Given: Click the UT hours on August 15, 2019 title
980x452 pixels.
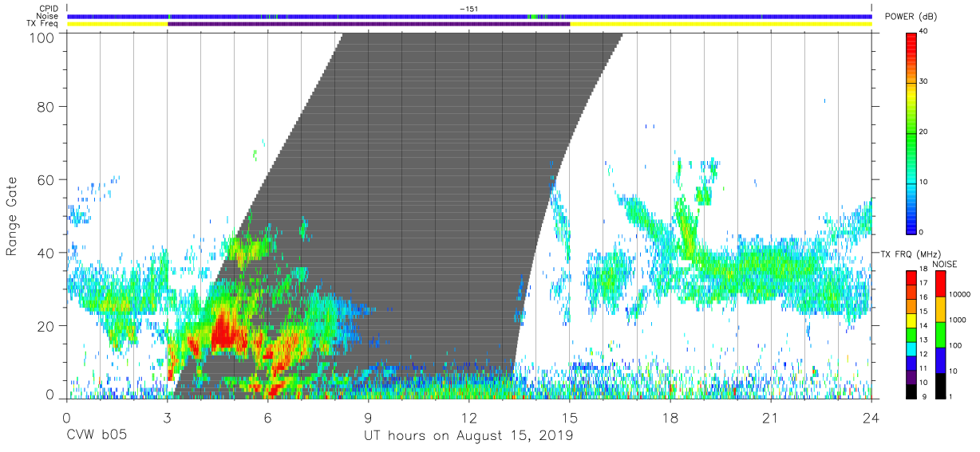Looking at the screenshot, I should point(468,435).
